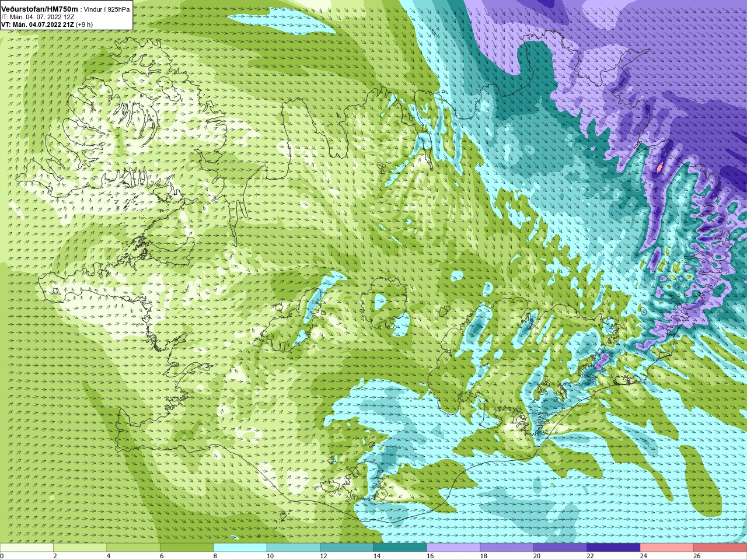Select the dark teal 14–16 legend swatch
This screenshot has width=747, height=560.
click(400, 547)
